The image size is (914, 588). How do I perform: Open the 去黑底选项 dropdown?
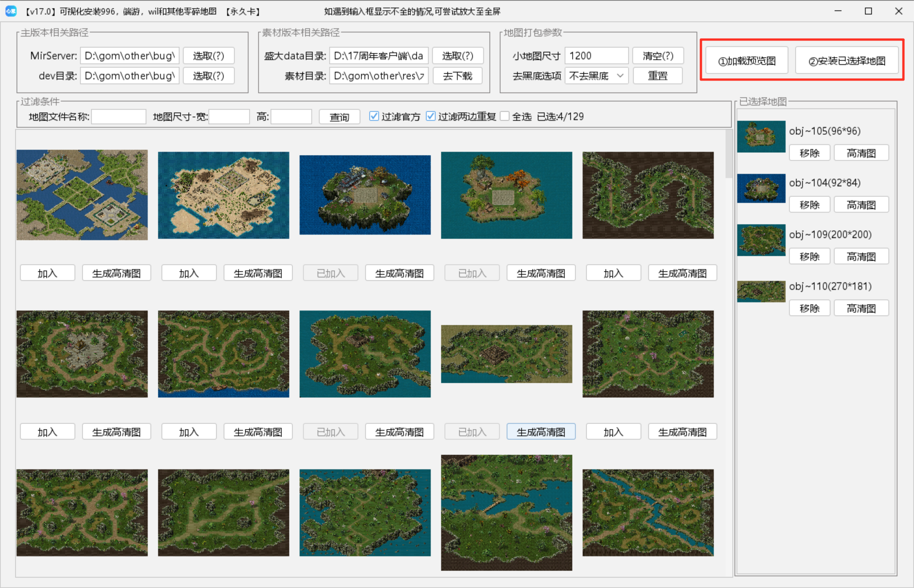pyautogui.click(x=596, y=76)
